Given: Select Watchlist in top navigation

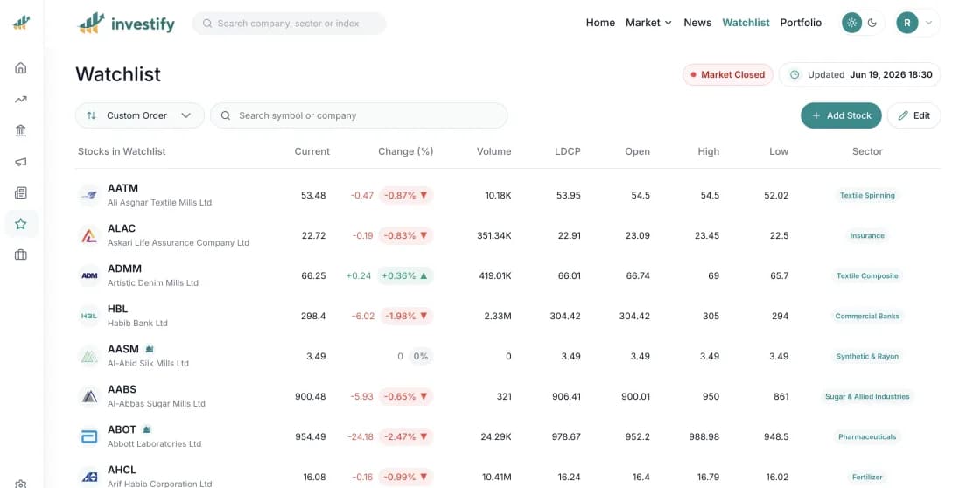Looking at the screenshot, I should click(x=745, y=23).
